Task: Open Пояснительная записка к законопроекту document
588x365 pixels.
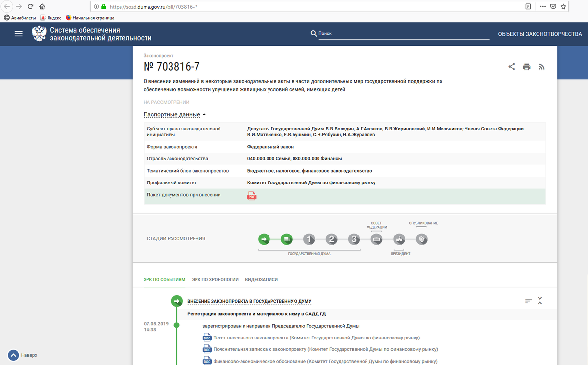Action: [x=325, y=349]
